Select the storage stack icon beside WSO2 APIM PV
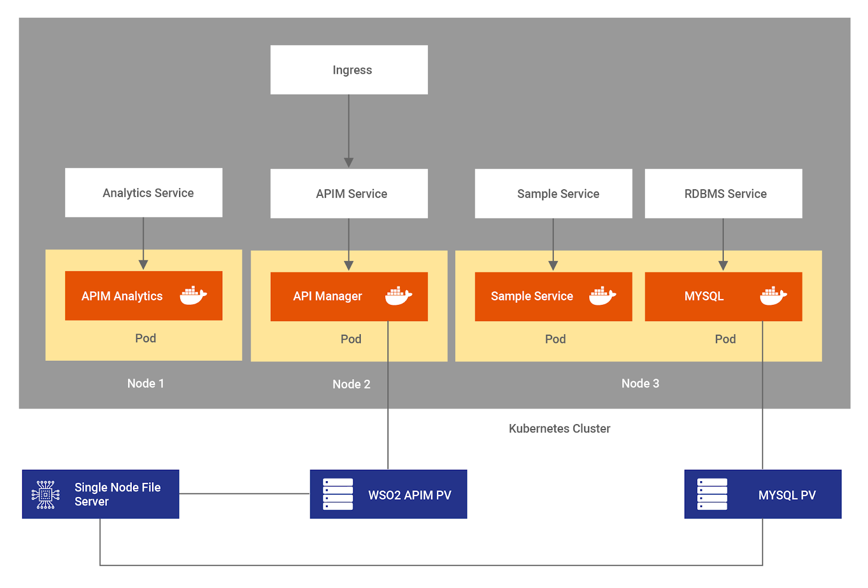 pos(338,494)
